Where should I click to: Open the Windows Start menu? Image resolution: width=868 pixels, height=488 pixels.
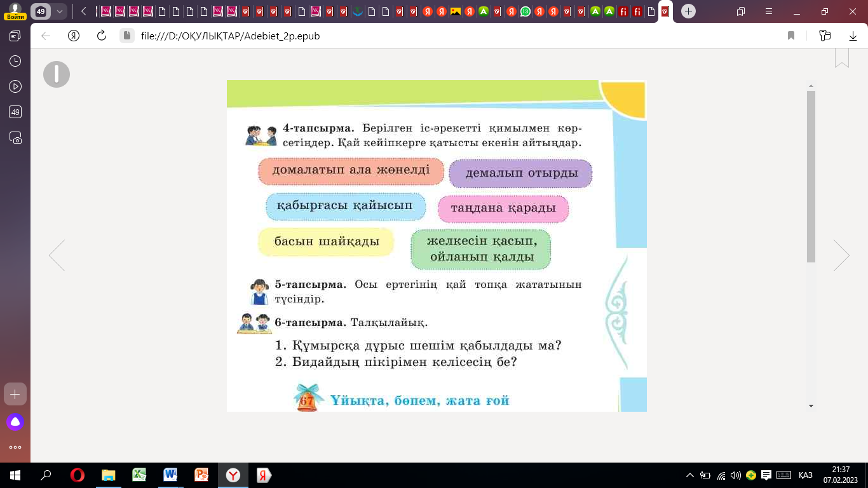point(15,475)
